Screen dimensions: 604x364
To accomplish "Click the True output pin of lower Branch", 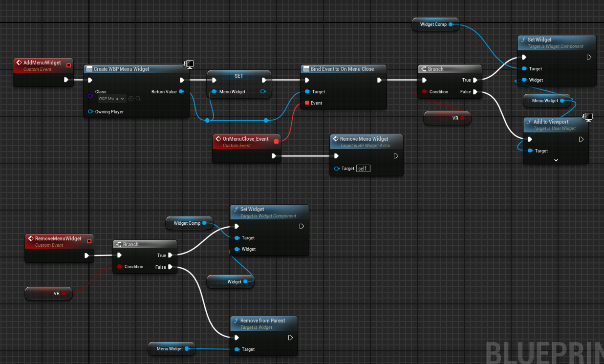I will pyautogui.click(x=170, y=255).
